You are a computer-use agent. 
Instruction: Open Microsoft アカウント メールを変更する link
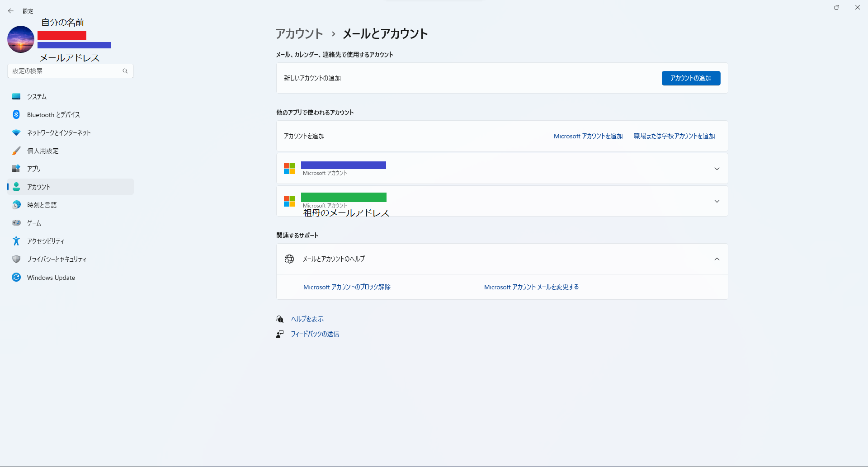531,287
